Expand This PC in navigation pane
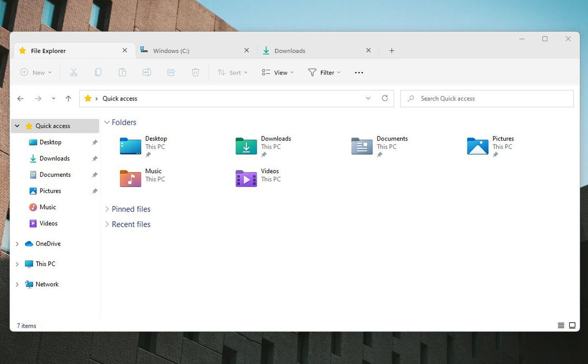This screenshot has height=364, width=588. pyautogui.click(x=17, y=264)
